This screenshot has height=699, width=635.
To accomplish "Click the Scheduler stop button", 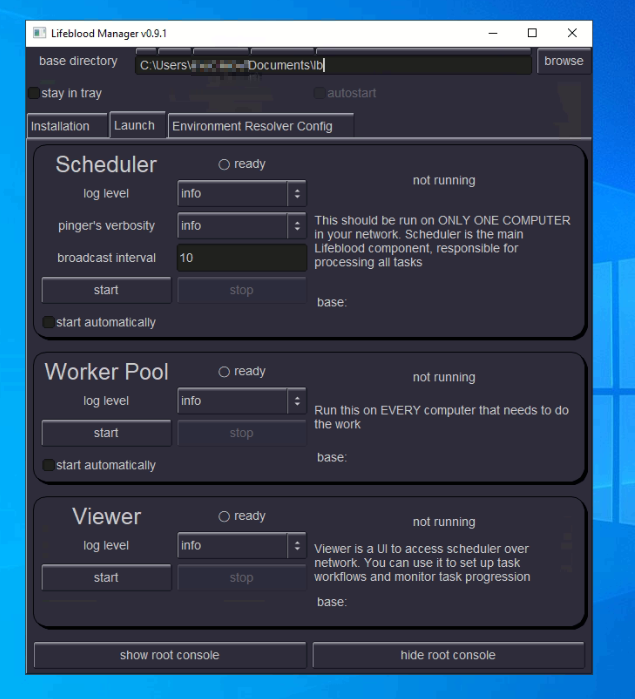I will (x=242, y=290).
